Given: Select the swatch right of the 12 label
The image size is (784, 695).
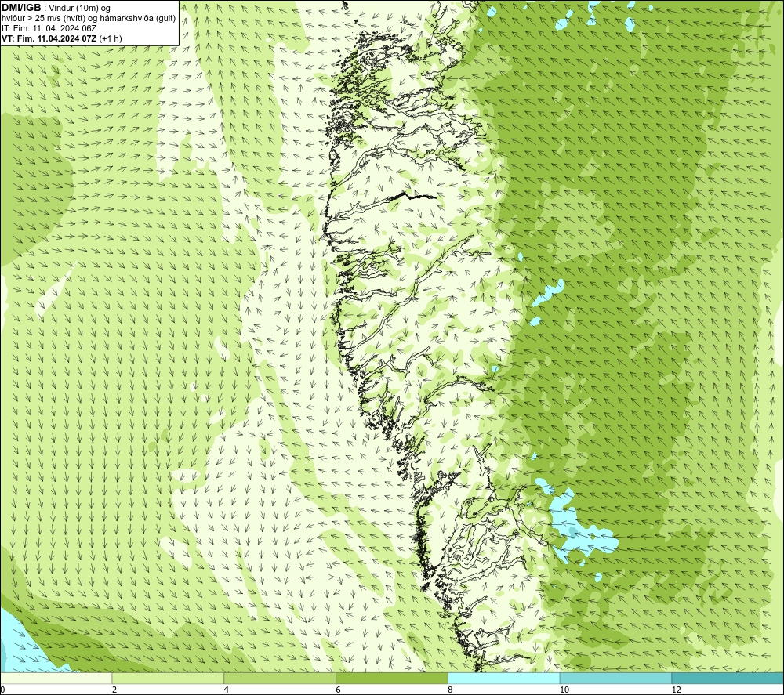Looking at the screenshot, I should [728, 678].
